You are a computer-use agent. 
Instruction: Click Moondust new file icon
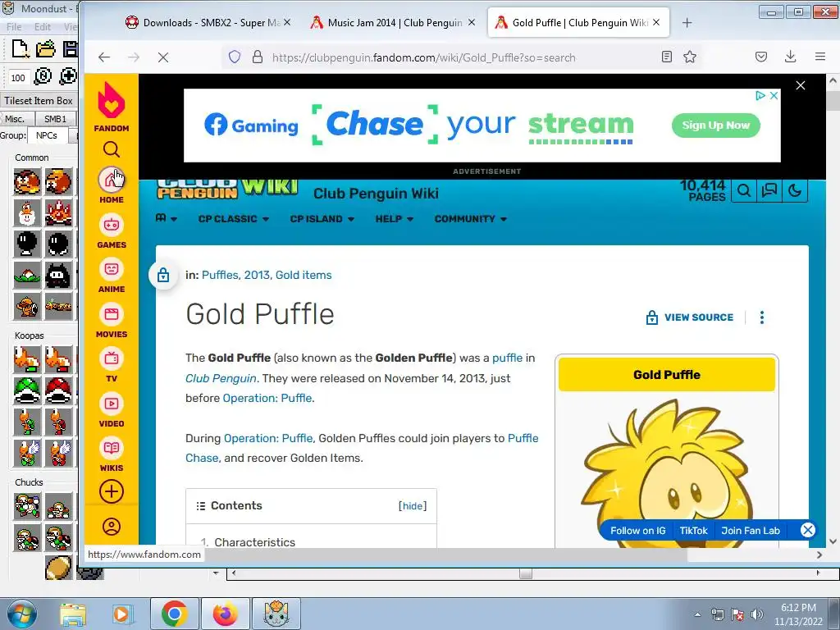point(20,48)
